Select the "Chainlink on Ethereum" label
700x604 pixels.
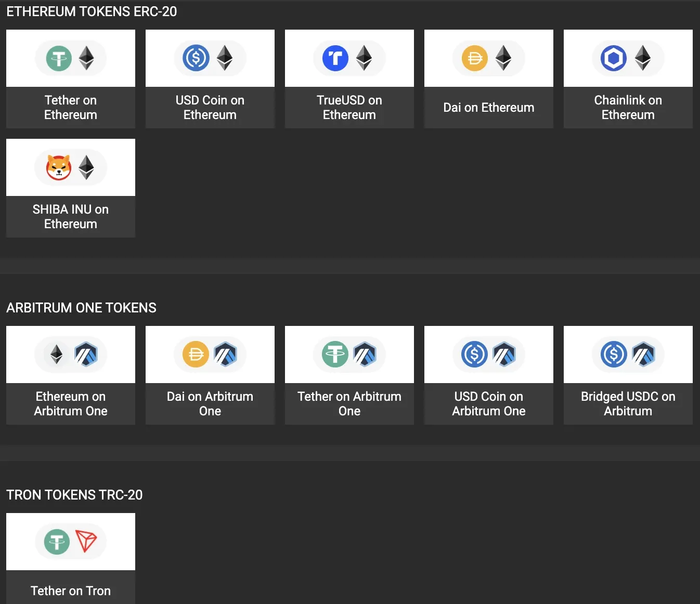pos(628,108)
